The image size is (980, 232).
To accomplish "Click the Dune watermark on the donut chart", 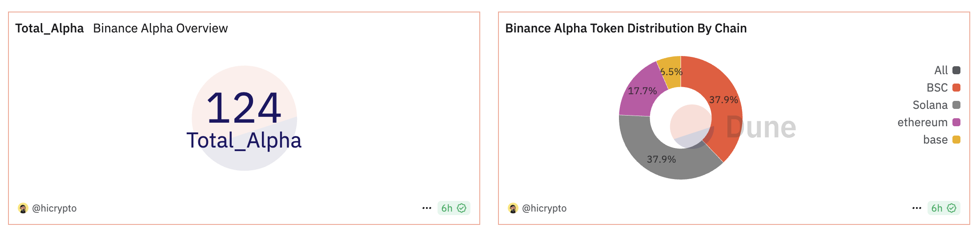I will pos(761,128).
